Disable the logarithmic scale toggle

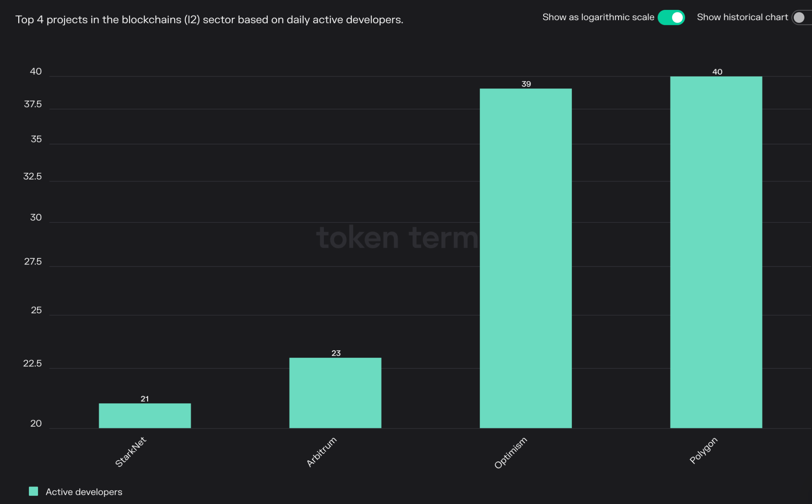click(671, 17)
